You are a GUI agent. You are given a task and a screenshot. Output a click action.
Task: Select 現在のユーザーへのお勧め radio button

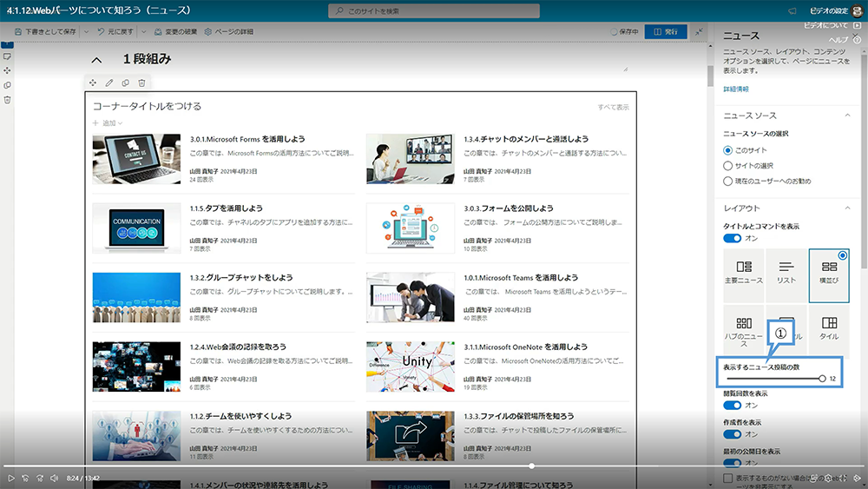click(728, 181)
